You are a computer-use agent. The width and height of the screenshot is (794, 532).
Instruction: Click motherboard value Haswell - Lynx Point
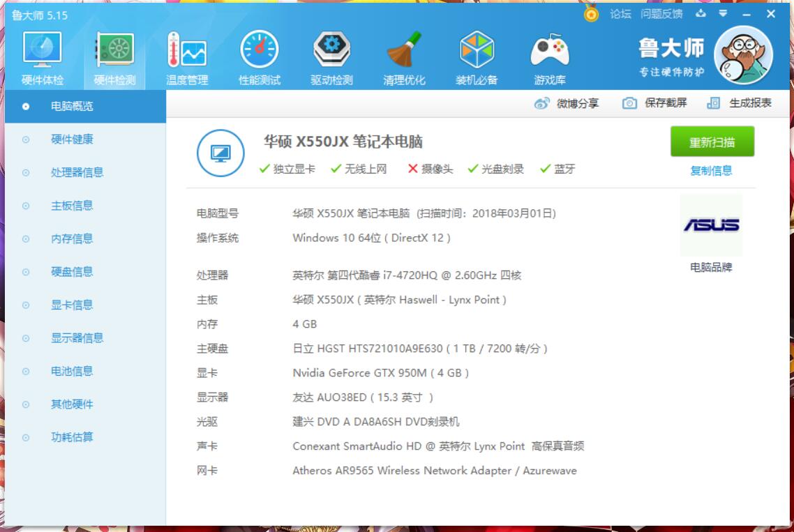399,300
